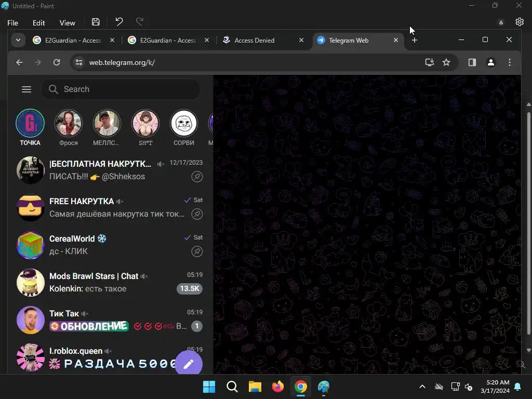Click the browser forward arrow
Image resolution: width=532 pixels, height=399 pixels.
tap(37, 62)
